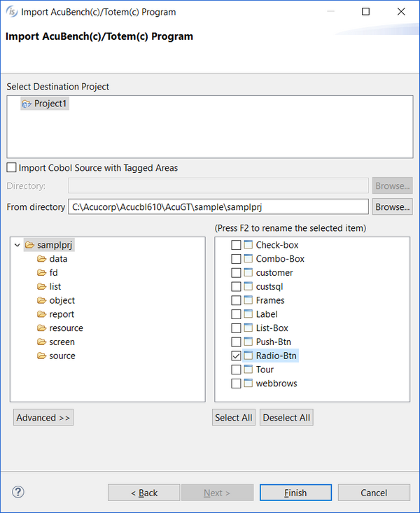Click the customer program window icon
The height and width of the screenshot is (513, 420).
[x=248, y=272]
